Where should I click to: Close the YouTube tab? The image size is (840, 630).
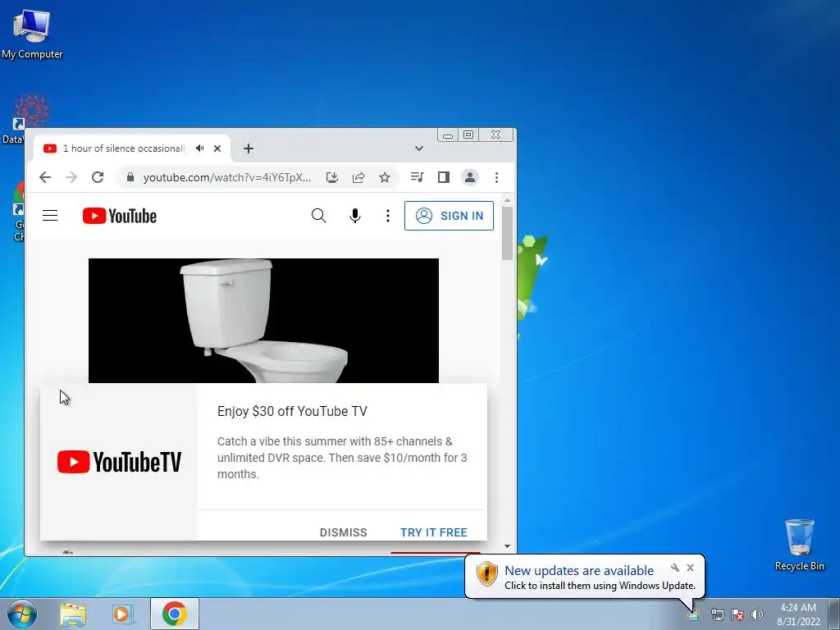pyautogui.click(x=217, y=148)
